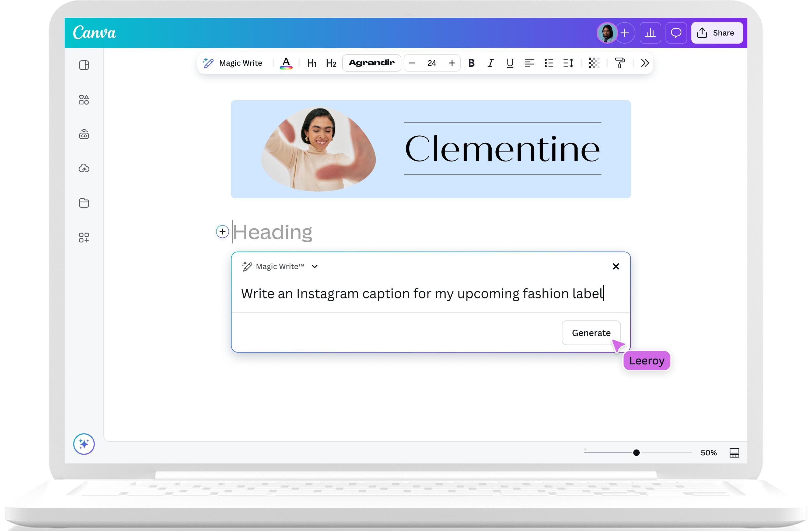Open the Elements sidebar panel
This screenshot has height=531, width=812.
click(x=84, y=100)
